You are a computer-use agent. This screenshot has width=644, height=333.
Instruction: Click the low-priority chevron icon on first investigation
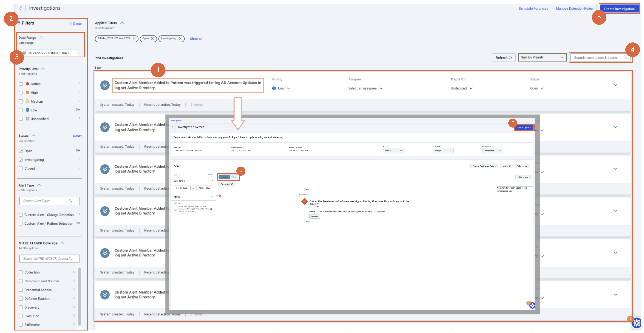105,85
